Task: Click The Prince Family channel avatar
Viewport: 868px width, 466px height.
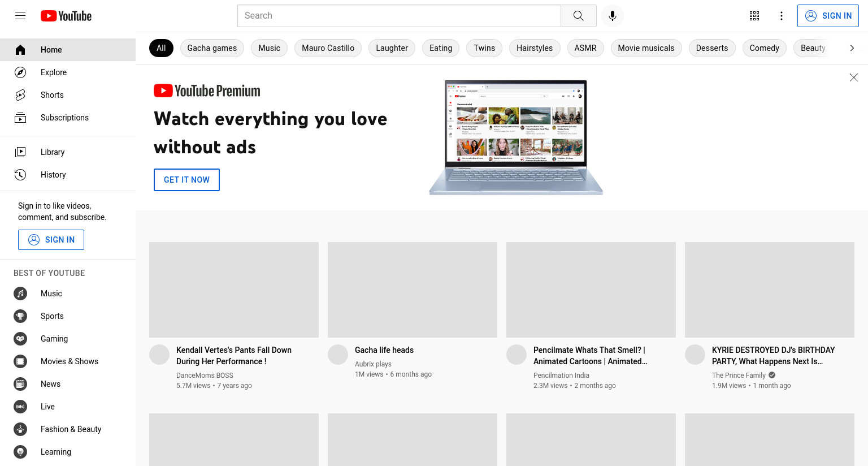Action: (695, 355)
